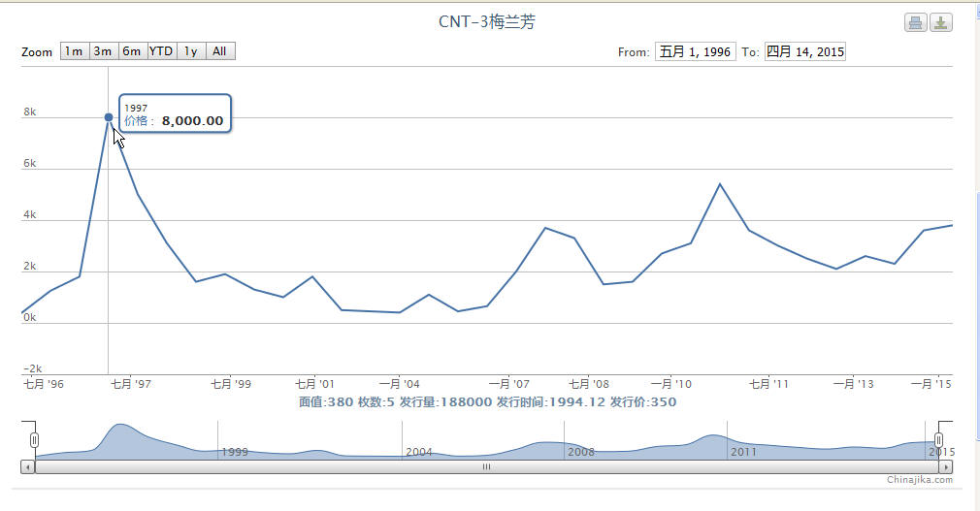Click the 七月 '08 axis label
980x511 pixels.
point(589,384)
